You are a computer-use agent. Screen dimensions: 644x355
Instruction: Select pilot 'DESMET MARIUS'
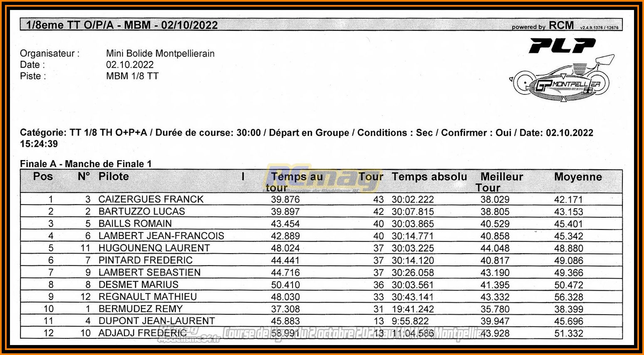click(x=139, y=284)
